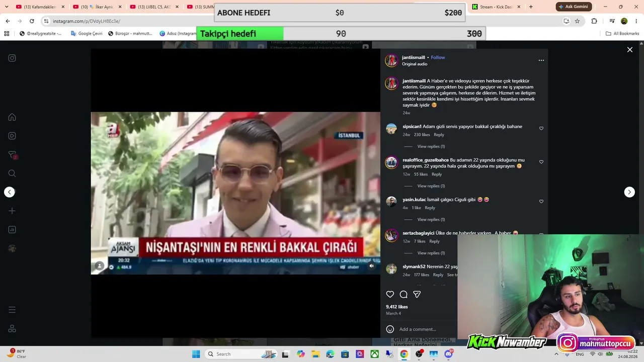The height and width of the screenshot is (362, 644).
Task: Open the emoji picker in comment box
Action: (x=390, y=329)
